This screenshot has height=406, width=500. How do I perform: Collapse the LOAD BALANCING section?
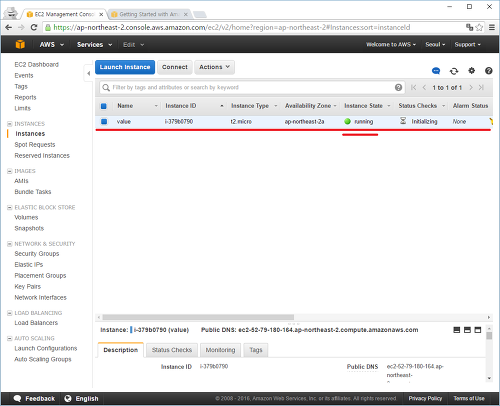[9, 313]
